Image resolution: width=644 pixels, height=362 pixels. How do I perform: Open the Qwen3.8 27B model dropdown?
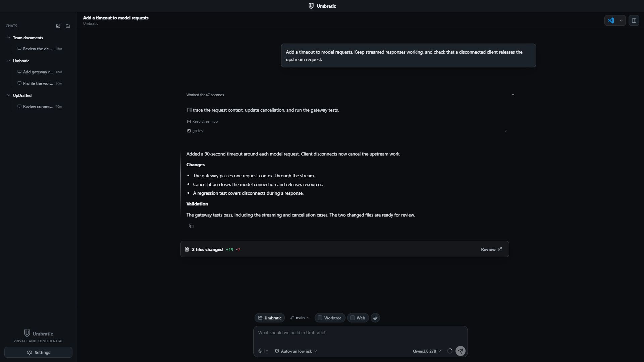click(427, 351)
